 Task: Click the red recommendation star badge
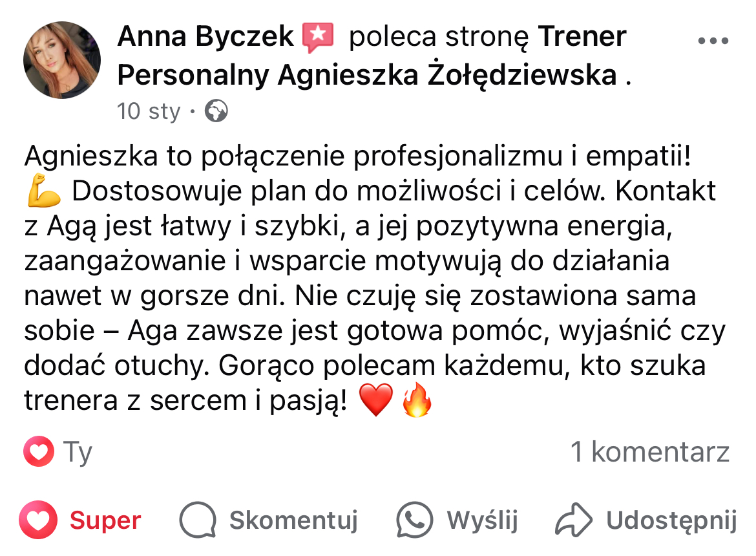click(x=319, y=37)
